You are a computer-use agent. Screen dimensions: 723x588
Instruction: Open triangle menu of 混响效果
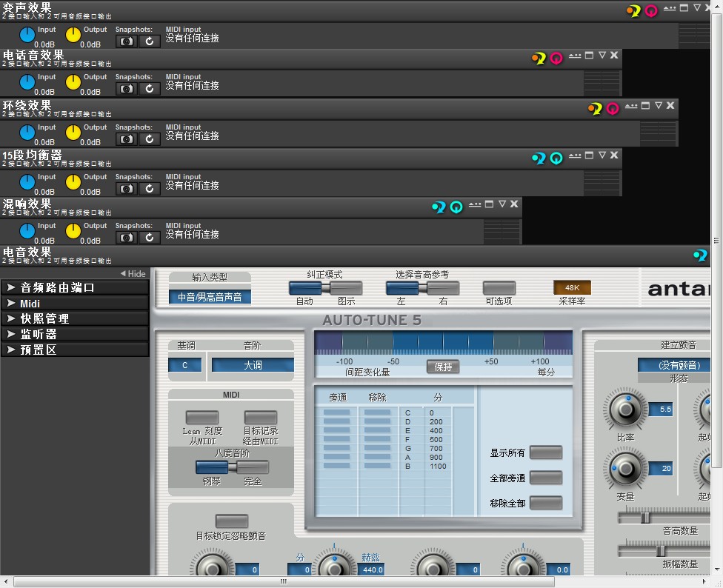tap(502, 204)
